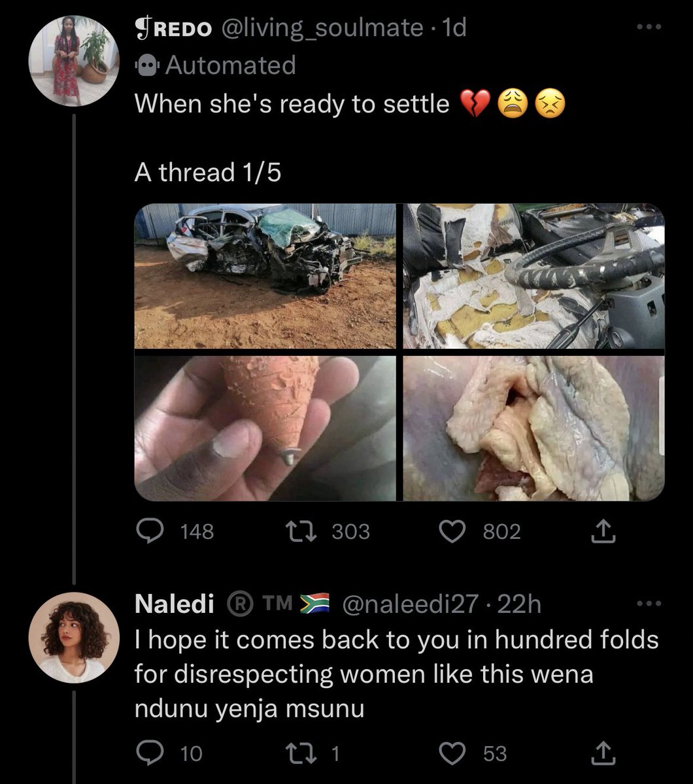This screenshot has width=693, height=784.
Task: Open more options on Redo's tweet
Action: pos(649,27)
